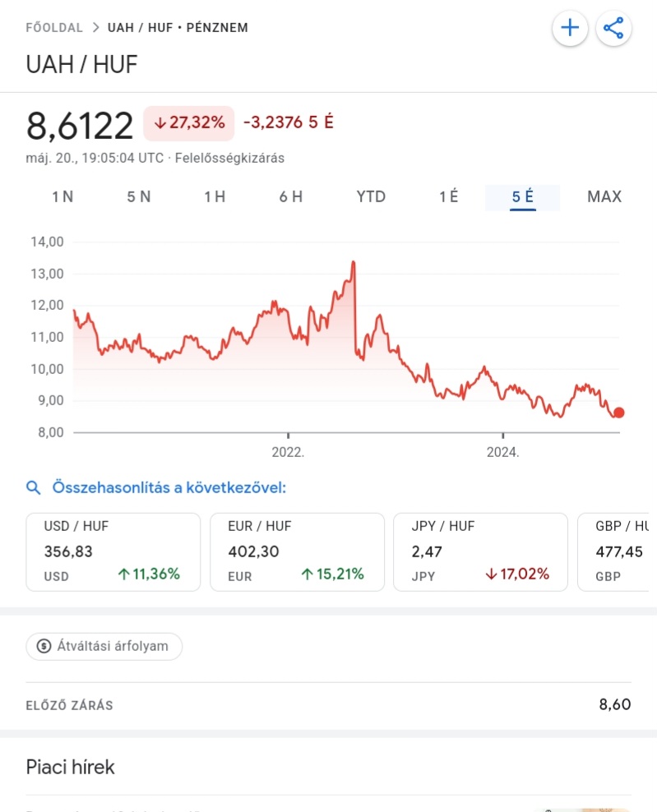
Task: Open the share icon
Action: click(x=613, y=28)
